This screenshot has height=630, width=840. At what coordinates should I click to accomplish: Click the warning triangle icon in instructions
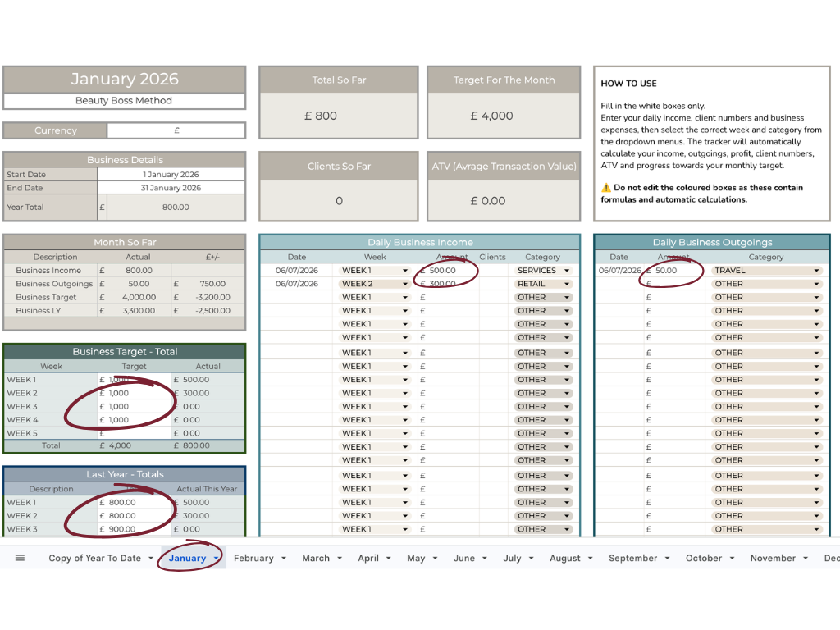point(606,188)
